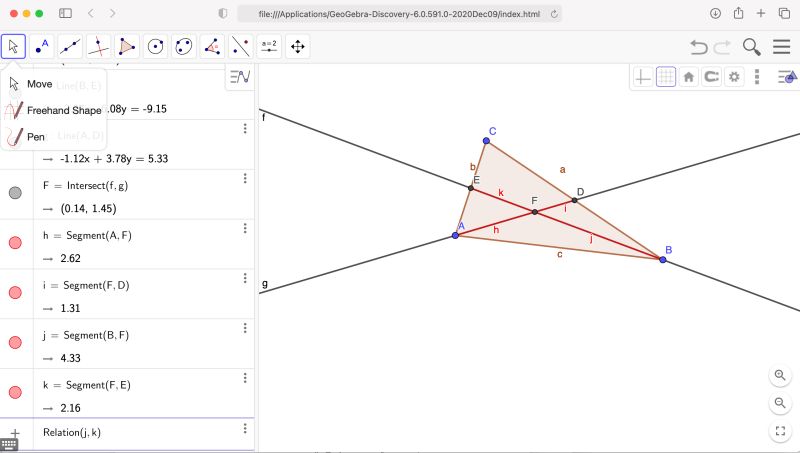
Task: Open options menu for segment i row
Action: click(x=245, y=279)
